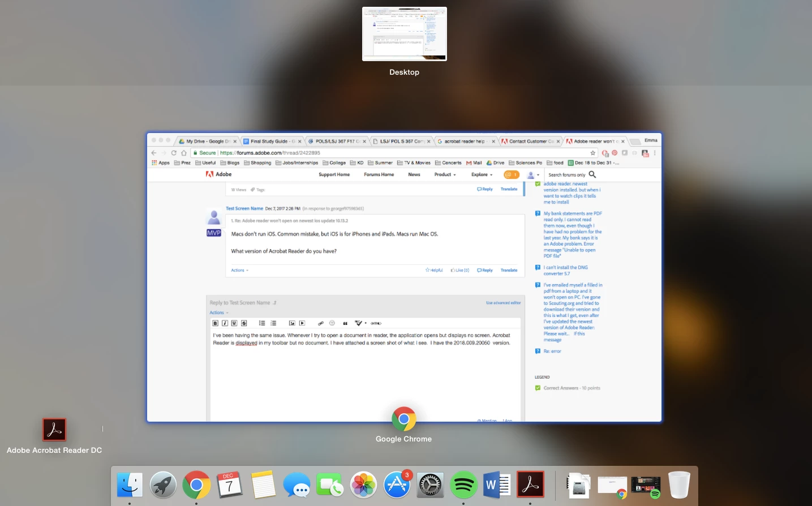
Task: Launch Microsoft Word from the Dock
Action: pyautogui.click(x=497, y=485)
